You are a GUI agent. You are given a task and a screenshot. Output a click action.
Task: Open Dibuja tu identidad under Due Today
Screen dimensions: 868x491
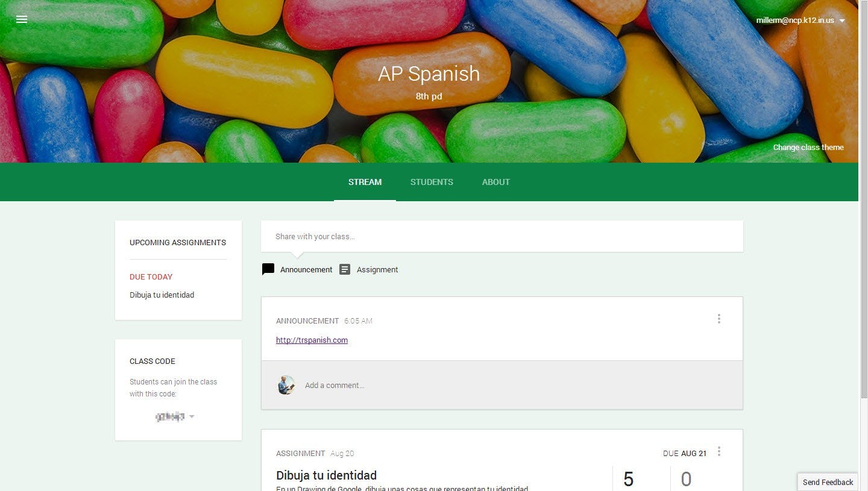click(162, 295)
